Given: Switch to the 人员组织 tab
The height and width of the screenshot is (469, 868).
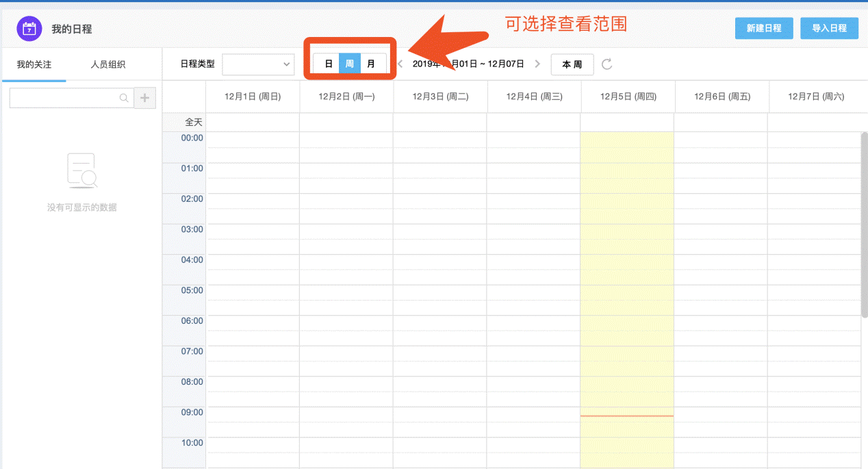Looking at the screenshot, I should pos(108,65).
